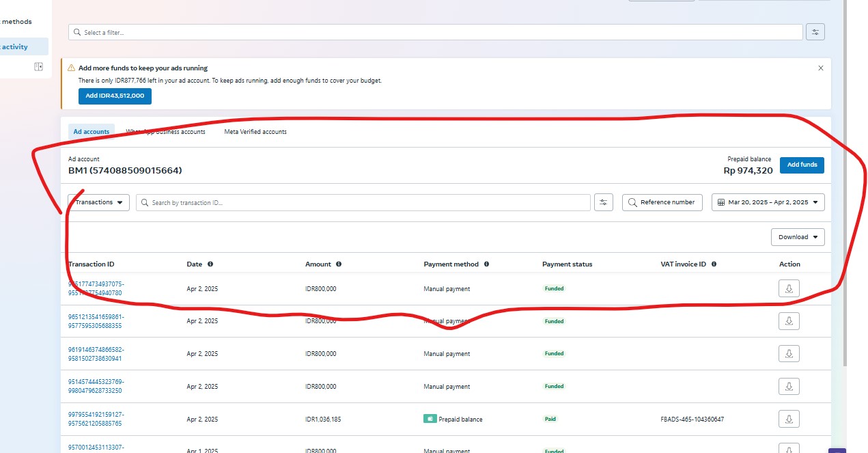This screenshot has width=868, height=453.
Task: Download the first Apr 2 transaction receipt
Action: [x=789, y=289]
